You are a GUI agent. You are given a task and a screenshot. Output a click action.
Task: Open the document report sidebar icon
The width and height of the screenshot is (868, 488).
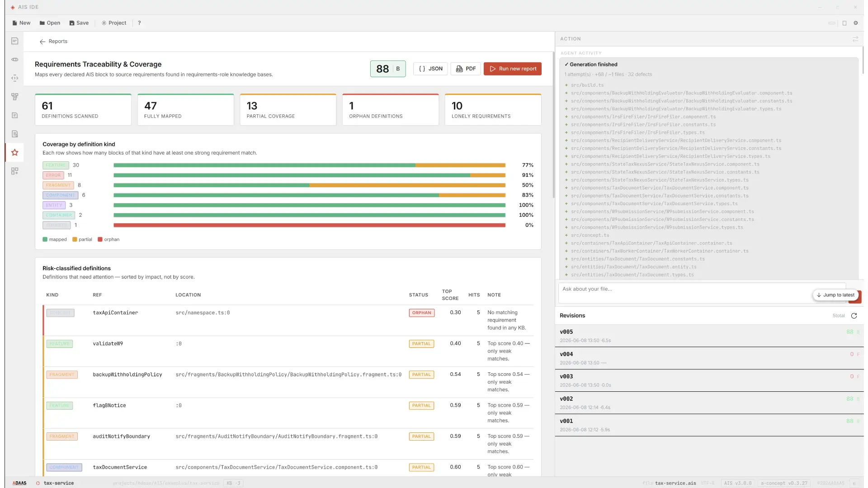15,134
